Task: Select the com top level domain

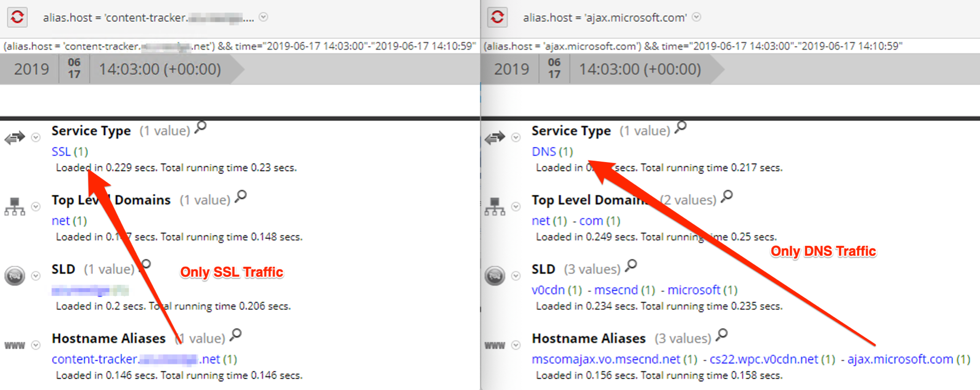Action: [591, 221]
